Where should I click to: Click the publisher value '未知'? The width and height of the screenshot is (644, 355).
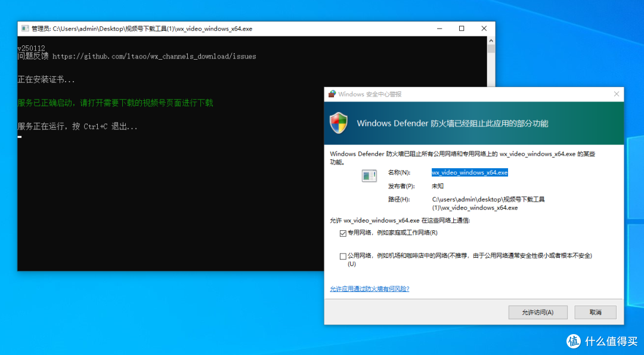(438, 186)
